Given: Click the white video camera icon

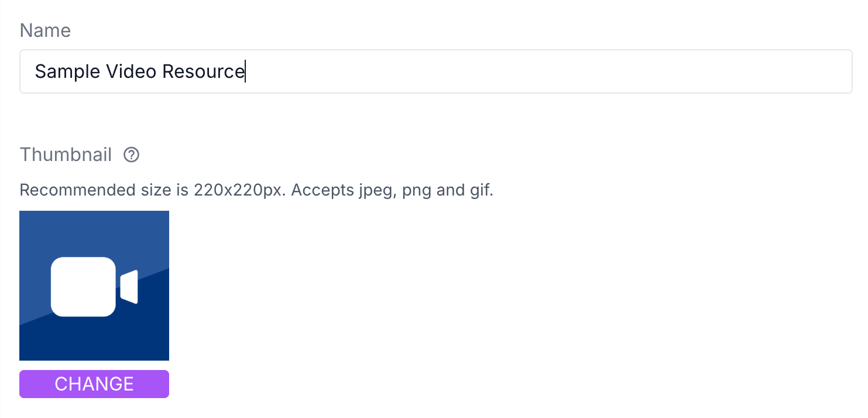Looking at the screenshot, I should [94, 287].
